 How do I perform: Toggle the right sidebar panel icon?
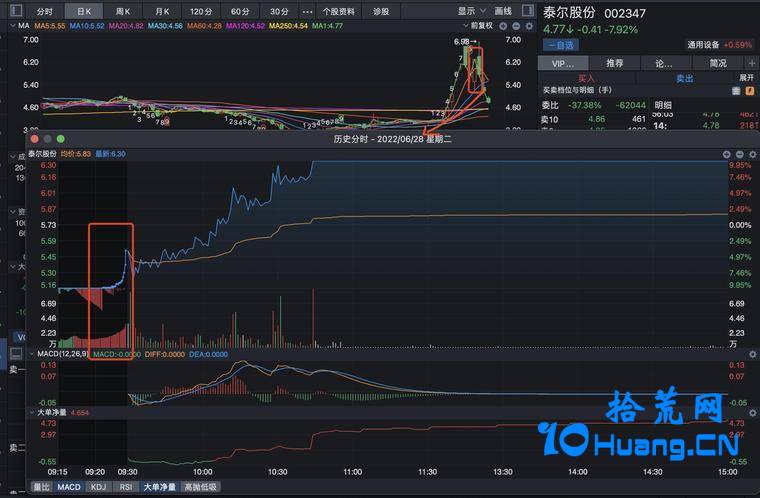(528, 10)
